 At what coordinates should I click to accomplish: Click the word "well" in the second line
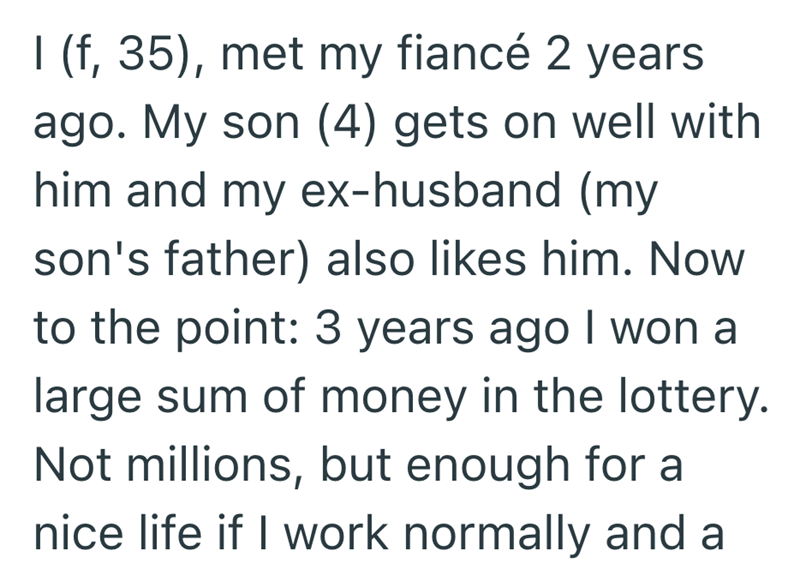coord(638,125)
